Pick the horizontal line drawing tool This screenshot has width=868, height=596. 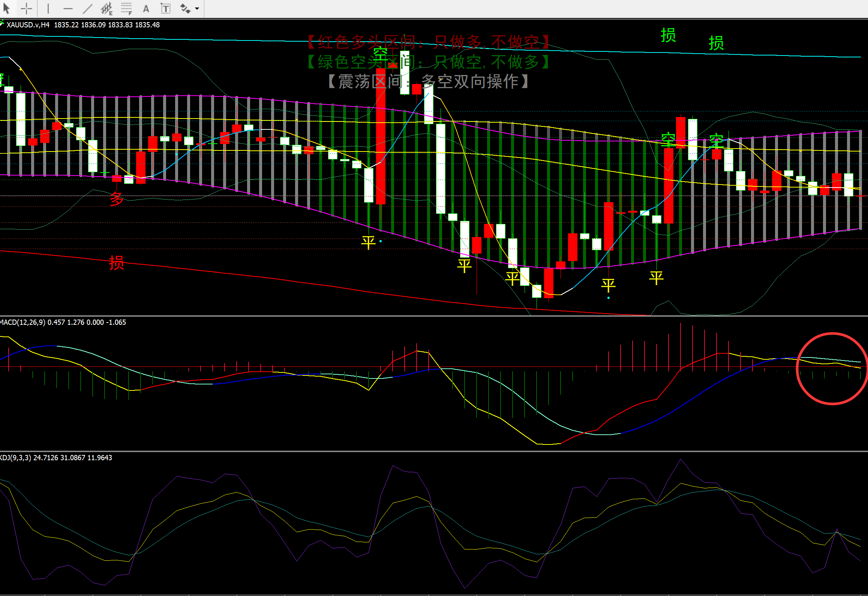tap(68, 8)
